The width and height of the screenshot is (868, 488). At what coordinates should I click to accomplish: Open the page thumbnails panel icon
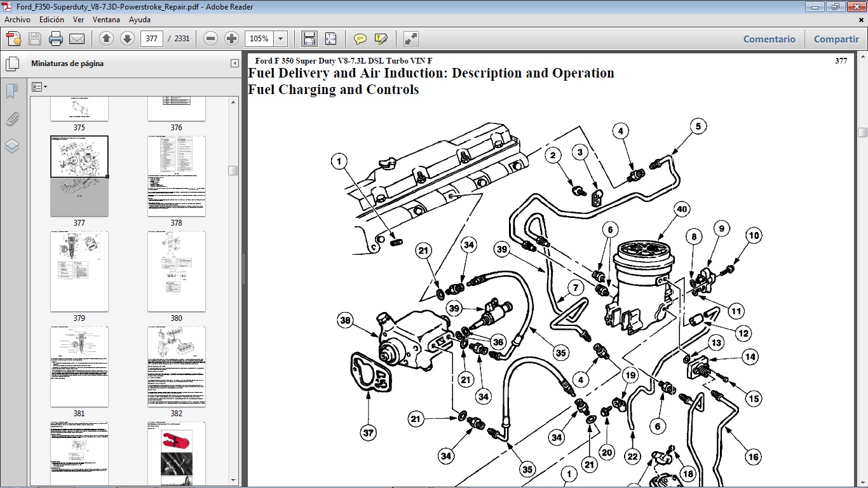(x=12, y=64)
